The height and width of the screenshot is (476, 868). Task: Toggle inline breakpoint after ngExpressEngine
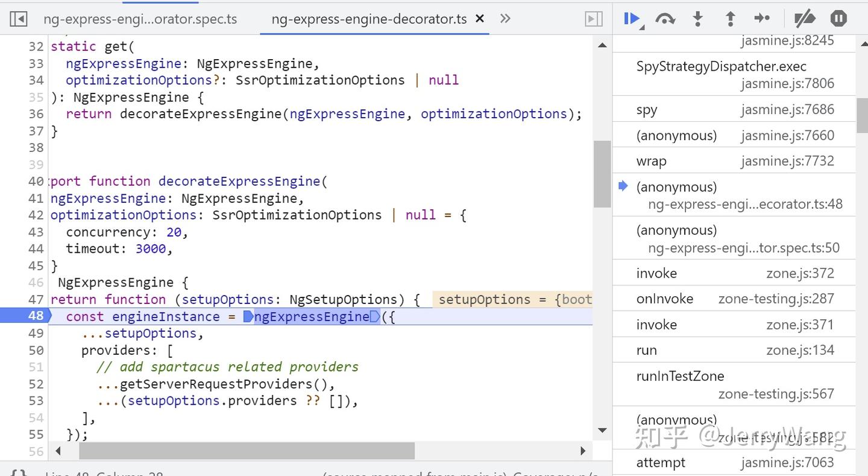[376, 317]
